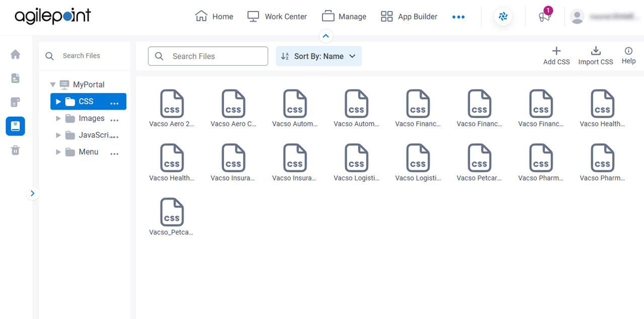This screenshot has width=644, height=319.
Task: Open the JavaScript folder options ellipsis
Action: (115, 137)
